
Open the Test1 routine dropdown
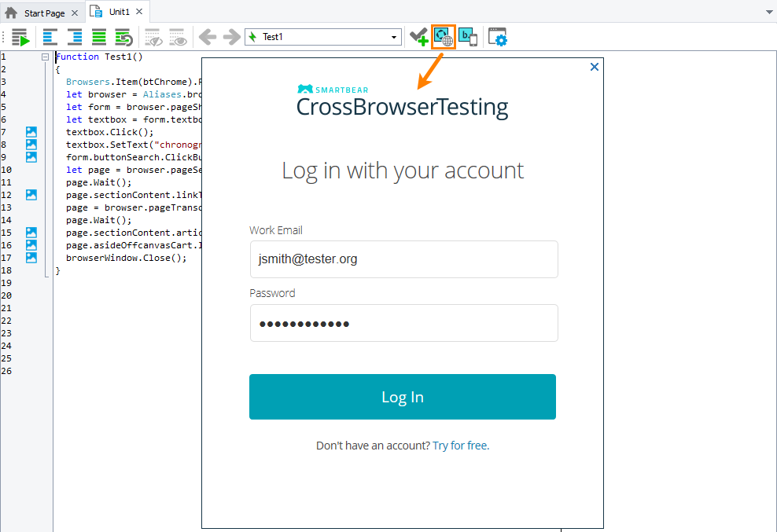pos(393,37)
